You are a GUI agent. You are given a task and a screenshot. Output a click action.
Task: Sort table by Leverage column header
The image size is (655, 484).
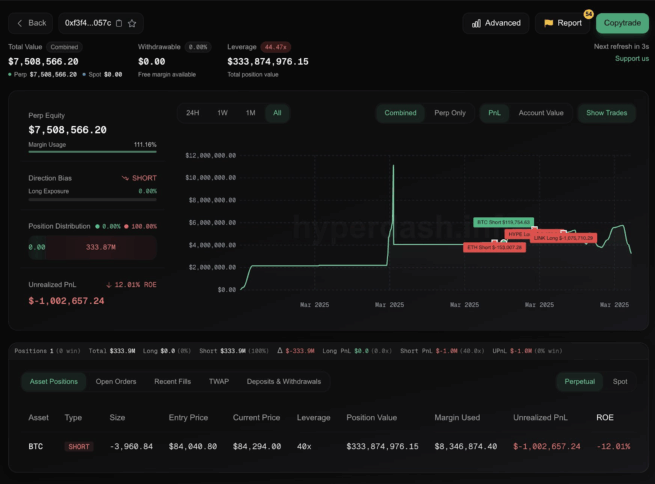pyautogui.click(x=313, y=418)
